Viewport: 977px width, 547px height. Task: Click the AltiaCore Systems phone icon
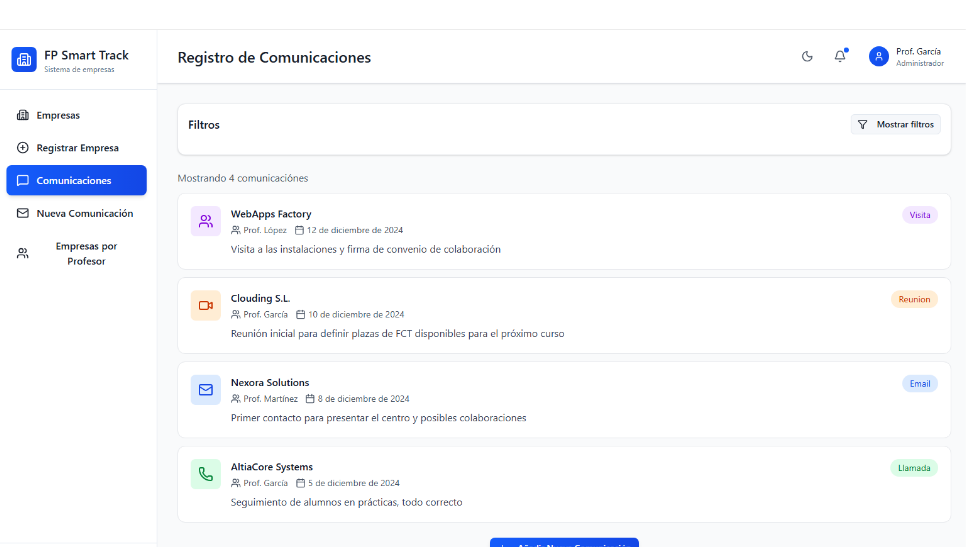(206, 474)
